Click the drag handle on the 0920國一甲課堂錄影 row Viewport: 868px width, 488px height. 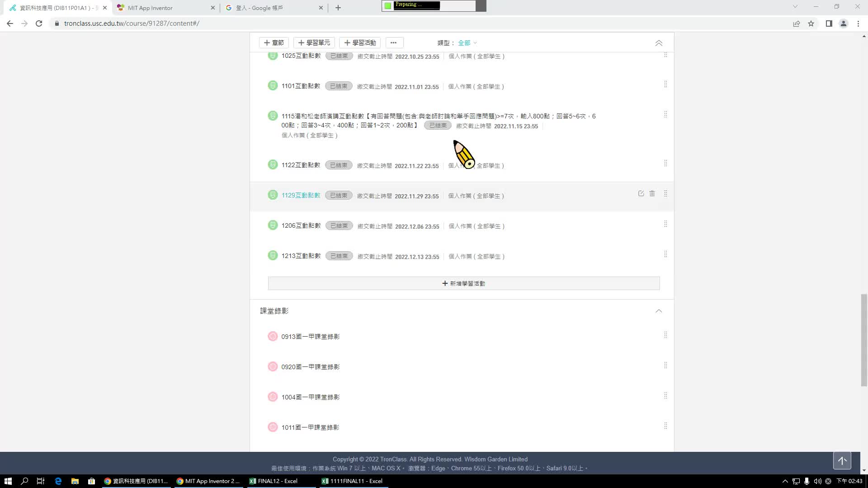pyautogui.click(x=665, y=365)
